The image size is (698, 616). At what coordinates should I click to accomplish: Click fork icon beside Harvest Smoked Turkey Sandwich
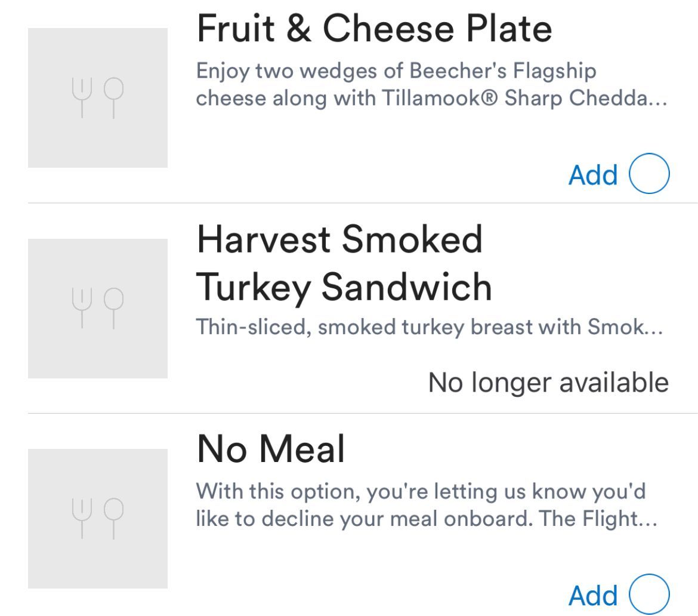click(x=82, y=308)
